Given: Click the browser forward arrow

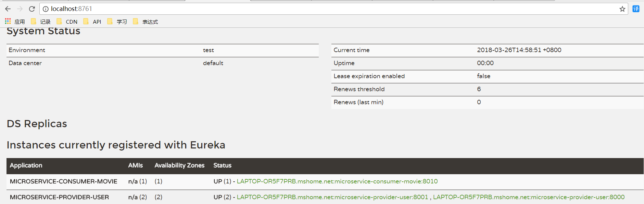Looking at the screenshot, I should (20, 9).
